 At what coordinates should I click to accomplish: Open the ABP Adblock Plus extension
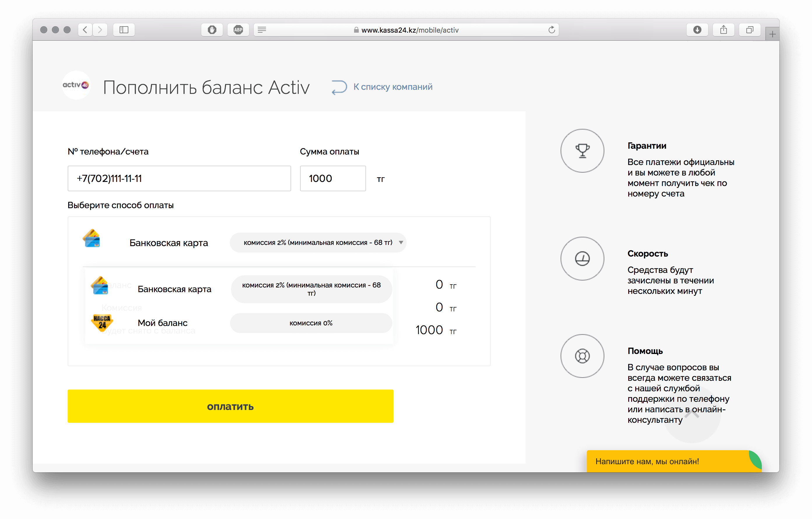238,30
